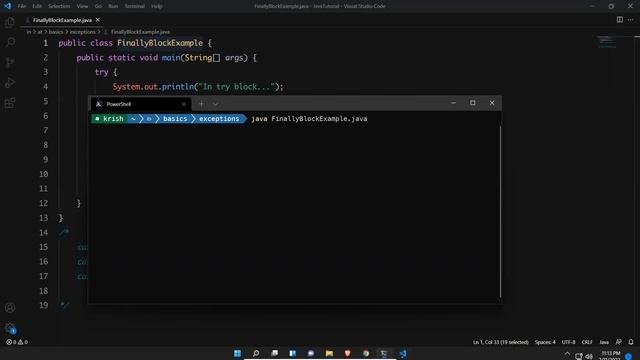Screen dimensions: 640x360
Task: Open Windows taskbar search
Action: pyautogui.click(x=256, y=353)
